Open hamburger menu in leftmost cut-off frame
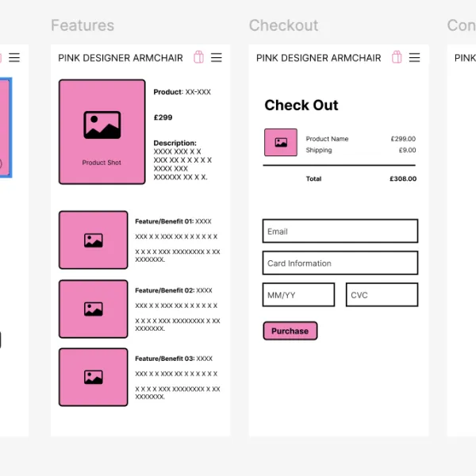 (x=14, y=57)
